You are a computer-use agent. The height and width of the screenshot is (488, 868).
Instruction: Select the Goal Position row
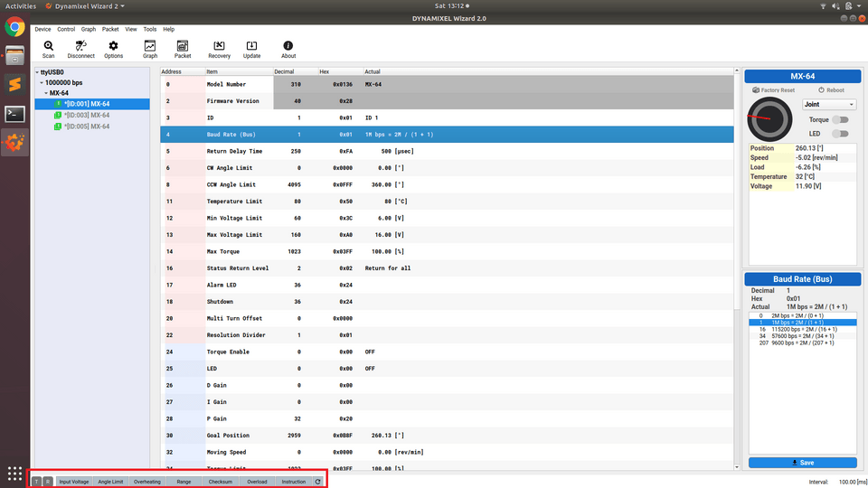[447, 436]
